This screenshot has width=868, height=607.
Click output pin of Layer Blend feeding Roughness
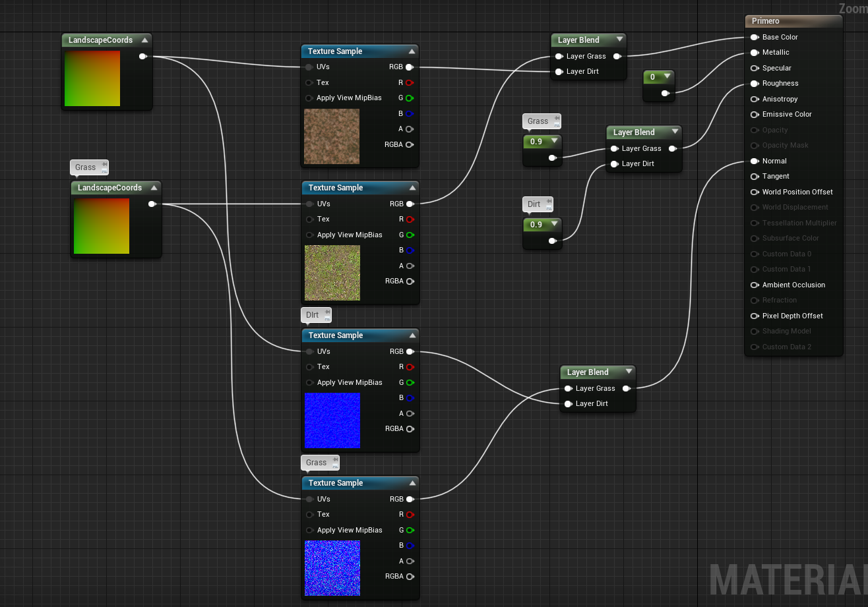[x=672, y=148]
